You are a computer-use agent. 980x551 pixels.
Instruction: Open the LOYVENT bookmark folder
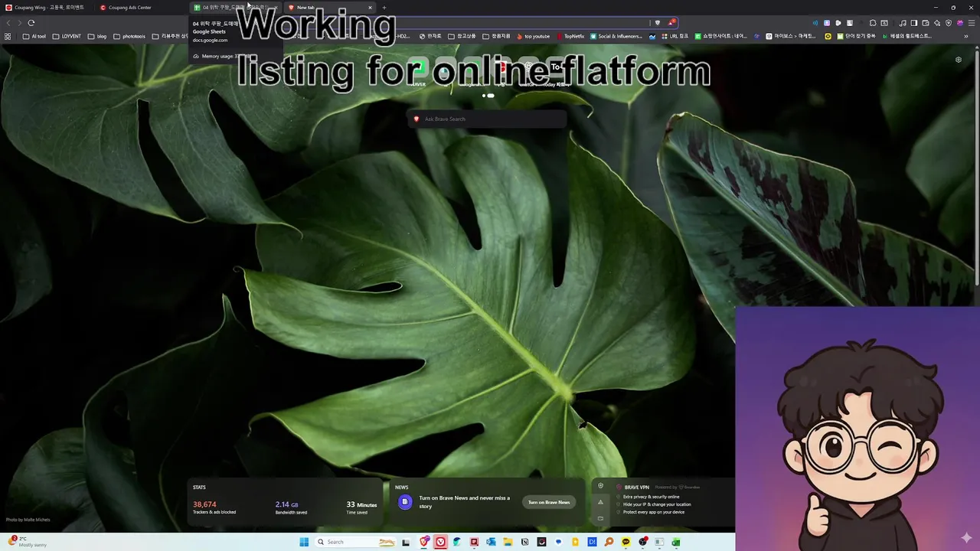67,36
